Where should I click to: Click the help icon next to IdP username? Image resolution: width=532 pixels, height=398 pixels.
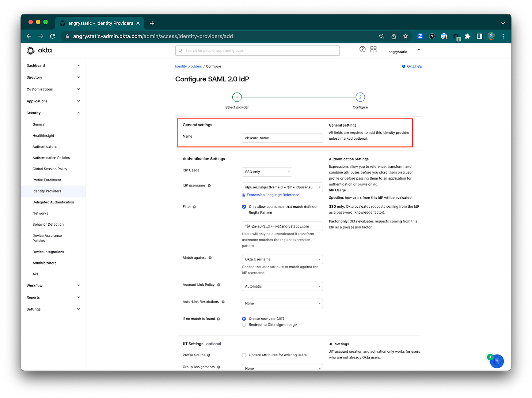click(x=209, y=185)
